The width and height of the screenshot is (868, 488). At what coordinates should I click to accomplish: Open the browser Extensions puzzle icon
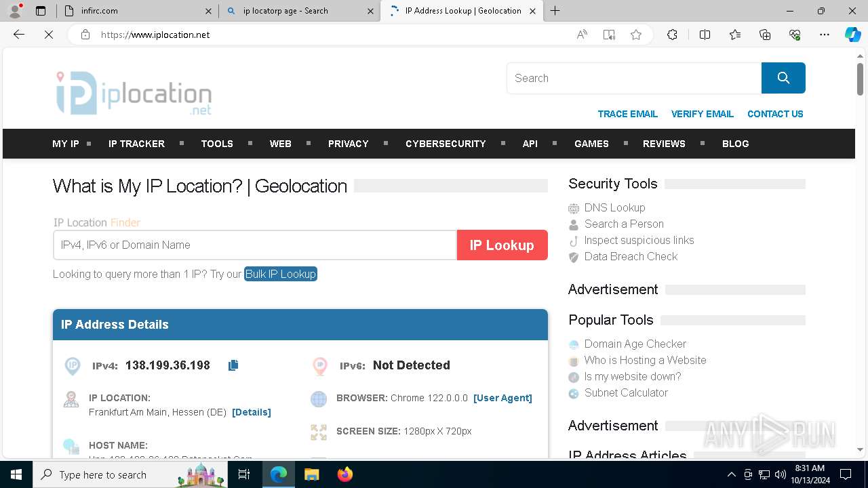pos(672,35)
